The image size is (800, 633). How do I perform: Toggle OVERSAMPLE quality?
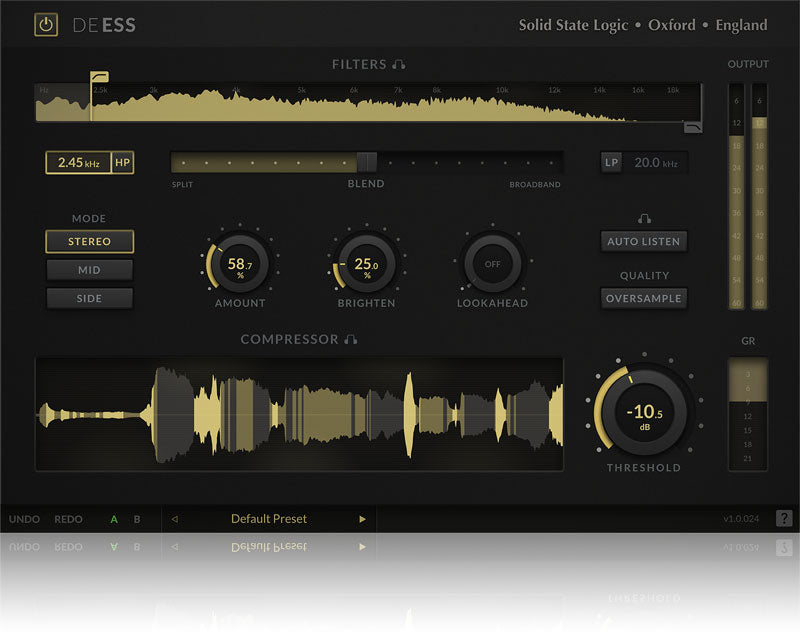[643, 298]
